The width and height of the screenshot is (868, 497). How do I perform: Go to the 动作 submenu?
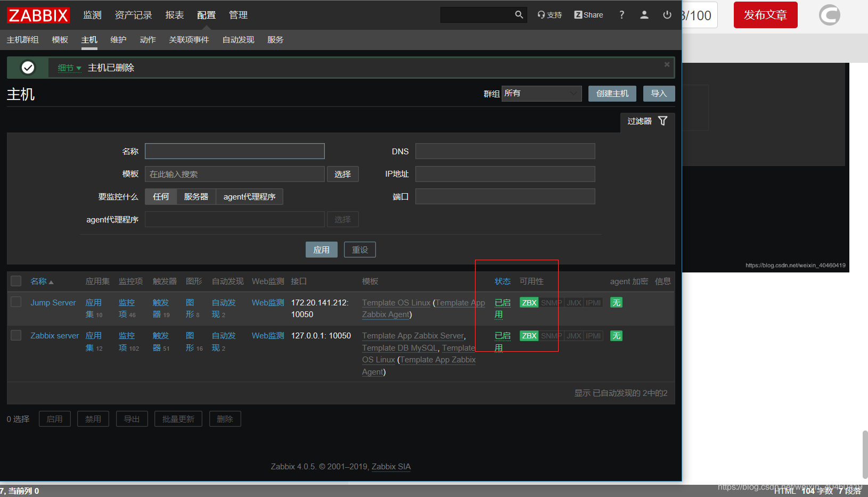tap(148, 40)
